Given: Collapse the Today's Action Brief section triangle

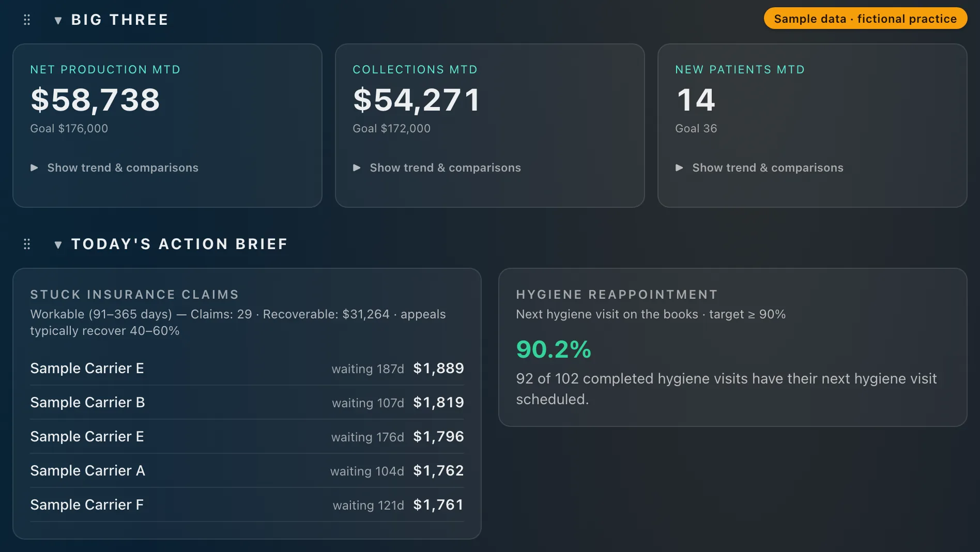Looking at the screenshot, I should (58, 244).
